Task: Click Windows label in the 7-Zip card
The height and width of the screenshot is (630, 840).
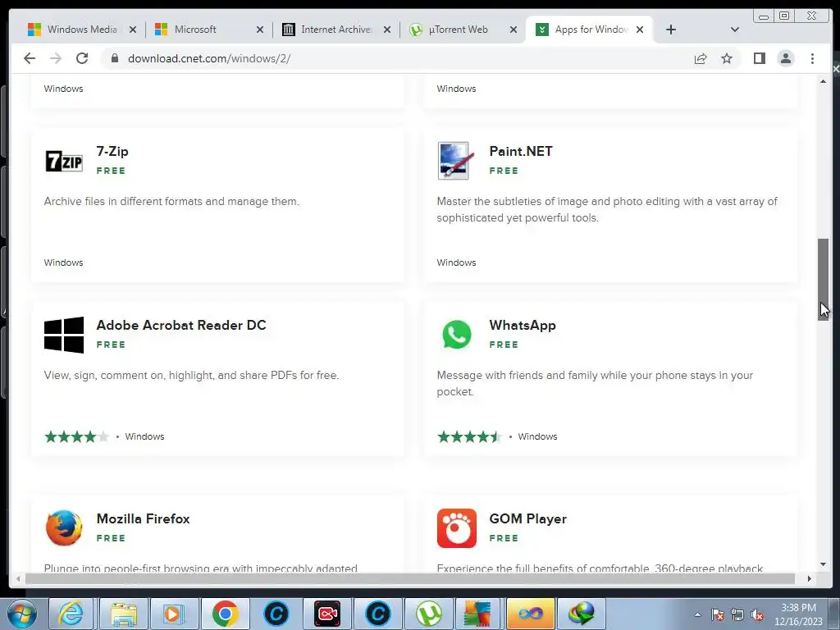Action: tap(63, 262)
